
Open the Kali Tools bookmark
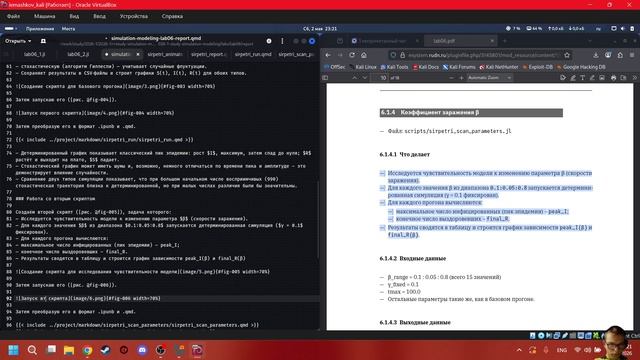click(394, 67)
